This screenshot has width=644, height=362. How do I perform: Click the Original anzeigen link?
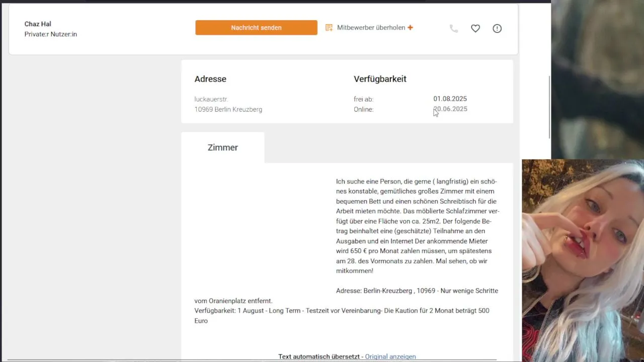click(x=390, y=356)
